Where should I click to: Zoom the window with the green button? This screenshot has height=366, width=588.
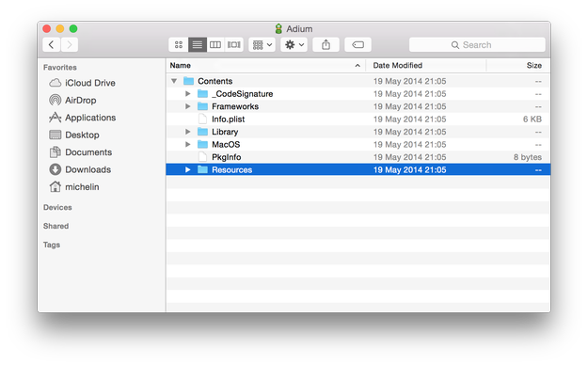coord(73,28)
